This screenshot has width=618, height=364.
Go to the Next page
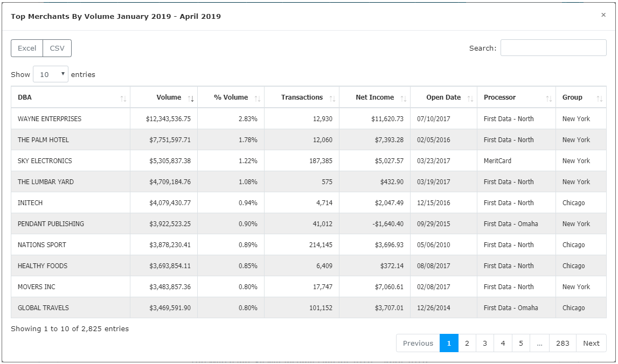(591, 343)
